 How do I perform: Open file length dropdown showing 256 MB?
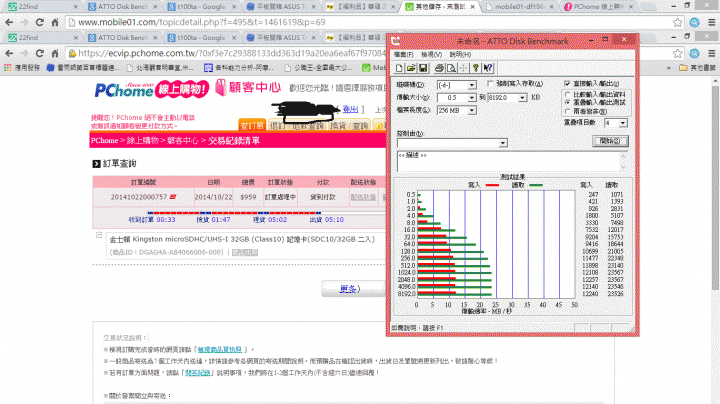[x=472, y=110]
